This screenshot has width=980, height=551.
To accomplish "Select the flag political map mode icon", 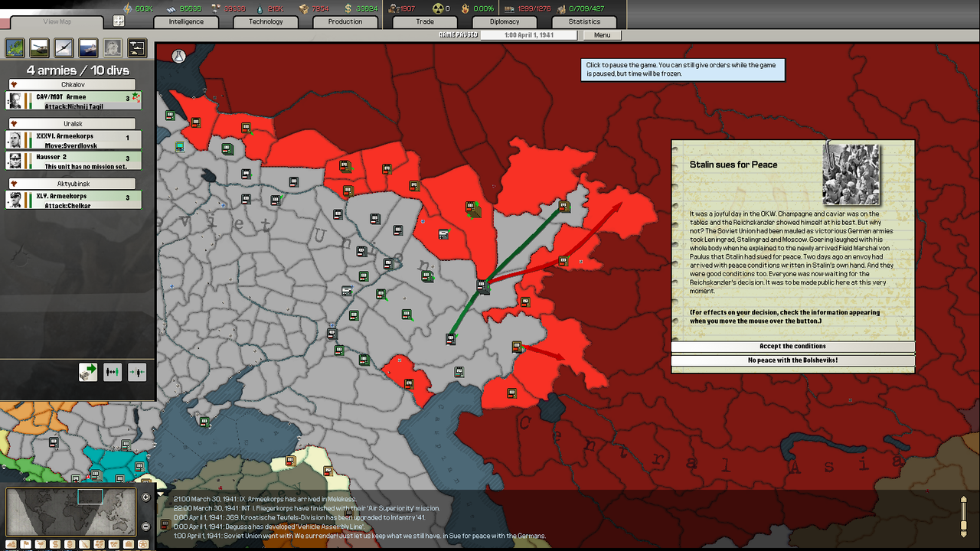I will pyautogui.click(x=25, y=544).
